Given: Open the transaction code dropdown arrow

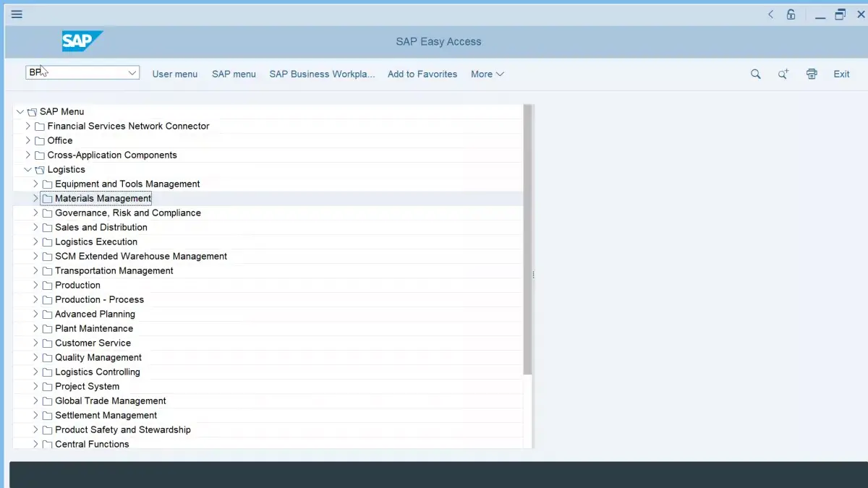Looking at the screenshot, I should click(132, 72).
